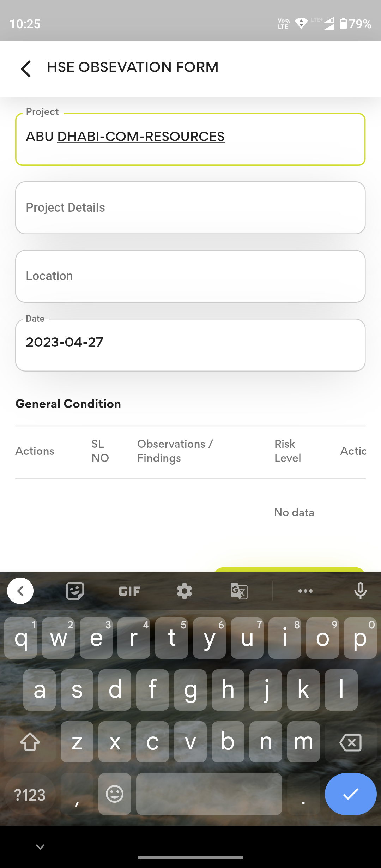Activate voice input microphone
This screenshot has width=381, height=868.
(360, 591)
